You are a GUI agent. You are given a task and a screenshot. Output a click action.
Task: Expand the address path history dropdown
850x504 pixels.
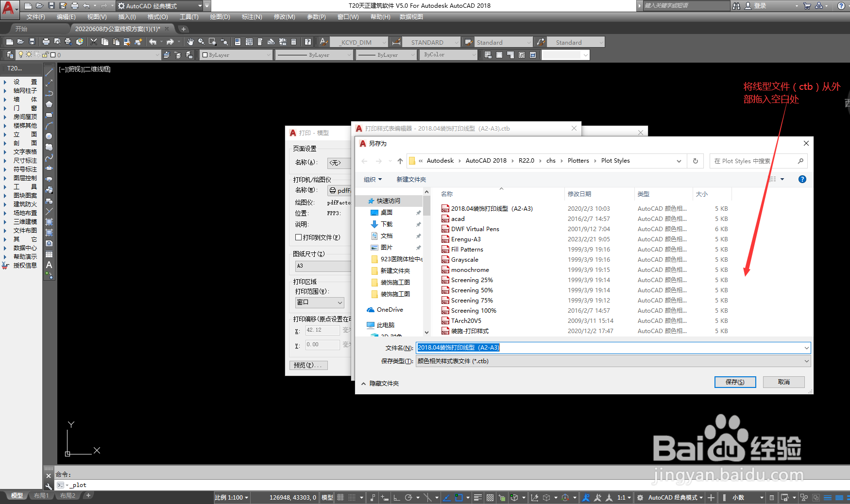[679, 161]
